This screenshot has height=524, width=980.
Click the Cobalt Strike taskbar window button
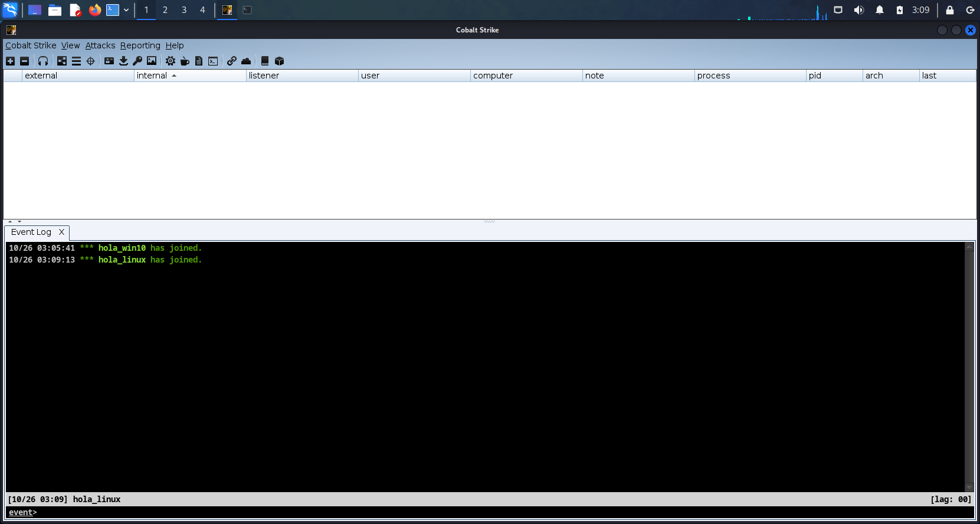227,10
